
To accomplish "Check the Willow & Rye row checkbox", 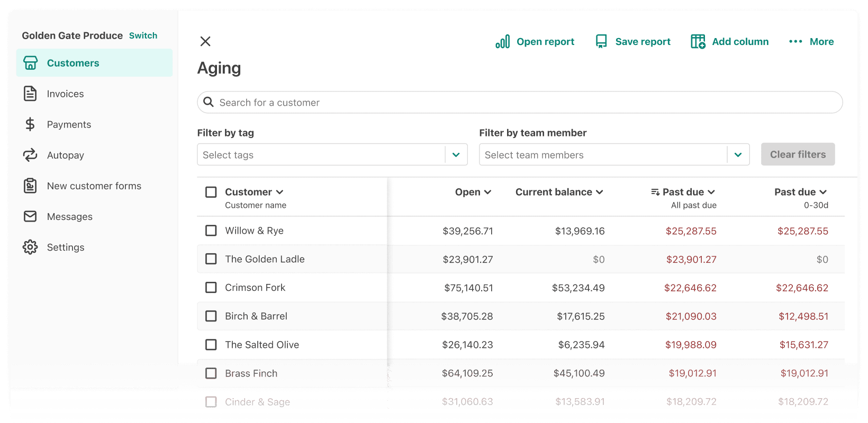I will pos(211,231).
